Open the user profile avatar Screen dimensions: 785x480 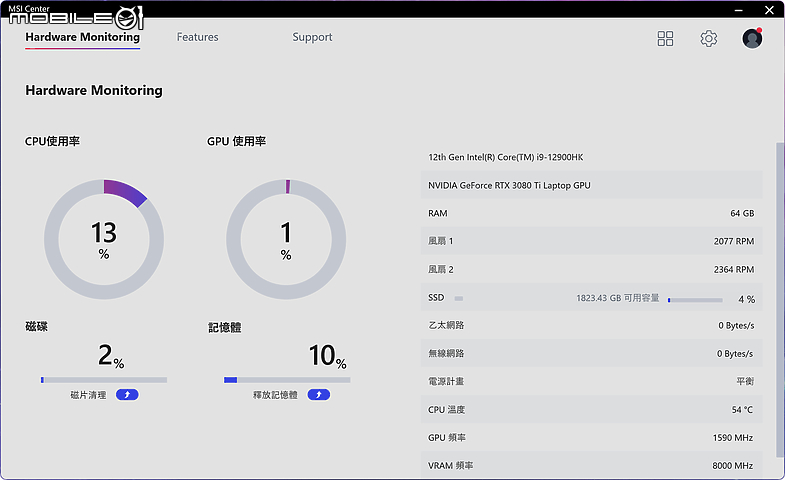pyautogui.click(x=752, y=39)
